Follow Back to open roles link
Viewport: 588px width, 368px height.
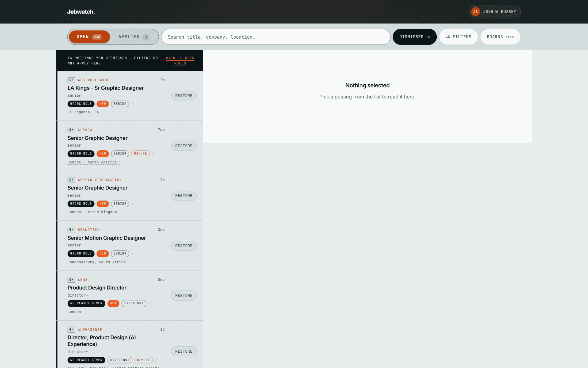pyautogui.click(x=180, y=61)
